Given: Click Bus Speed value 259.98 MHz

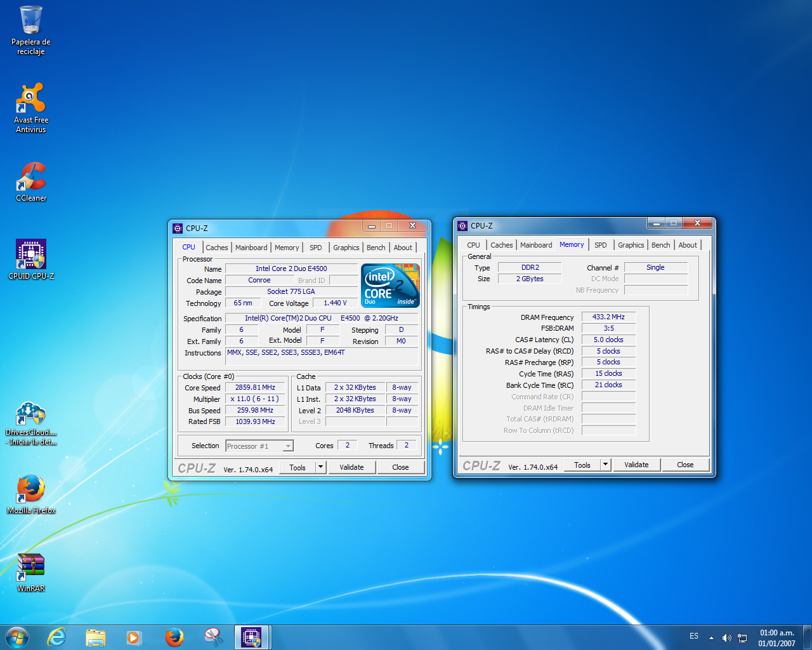Looking at the screenshot, I should [255, 410].
